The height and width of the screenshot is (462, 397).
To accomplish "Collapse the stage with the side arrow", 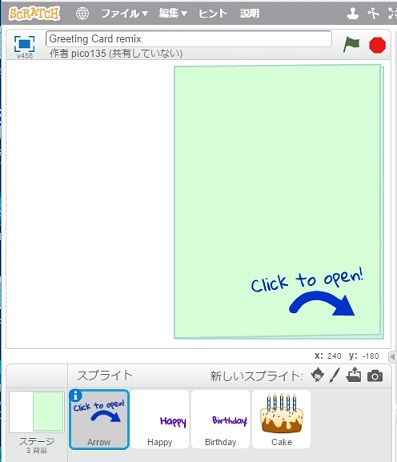I will [x=392, y=356].
